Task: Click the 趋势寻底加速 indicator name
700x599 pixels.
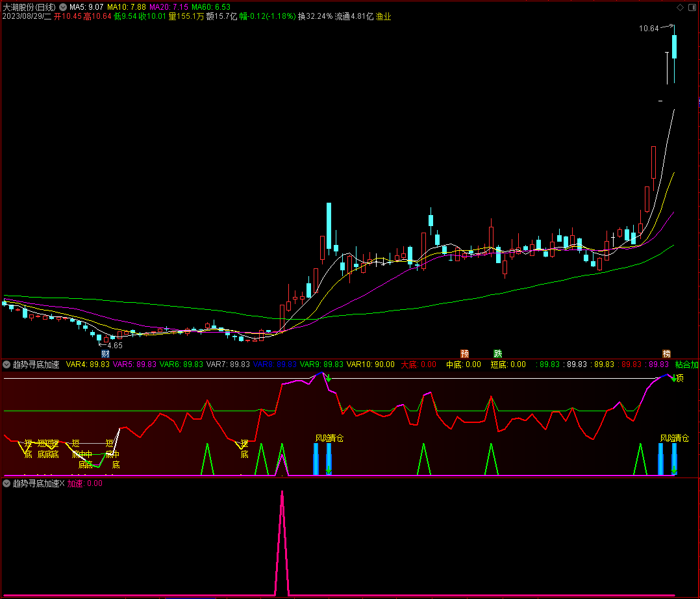Action: pyautogui.click(x=36, y=364)
